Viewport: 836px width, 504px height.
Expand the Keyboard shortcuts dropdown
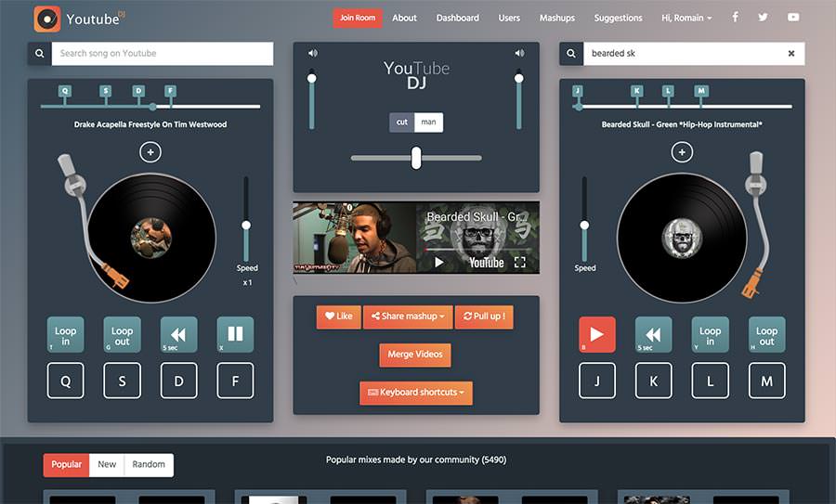pos(416,393)
